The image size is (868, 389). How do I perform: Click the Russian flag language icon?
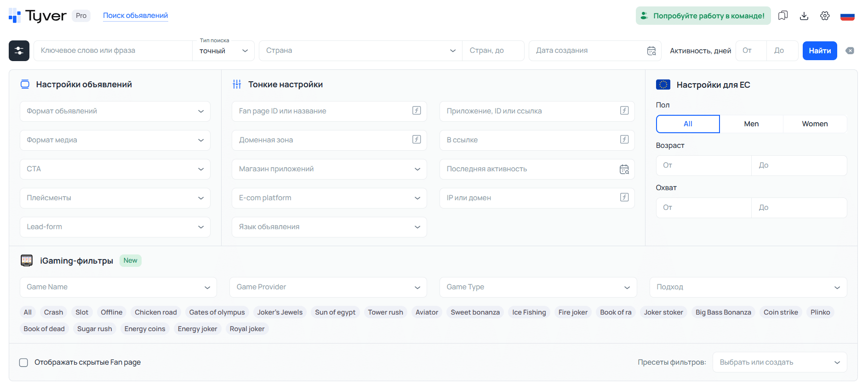pos(847,16)
